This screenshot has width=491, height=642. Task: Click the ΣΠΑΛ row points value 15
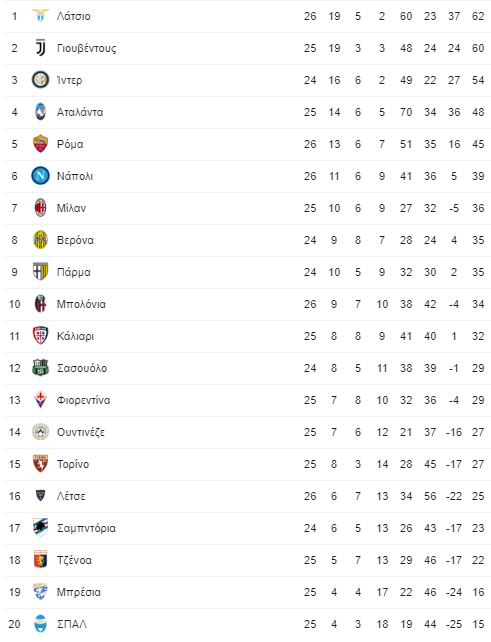click(x=478, y=624)
